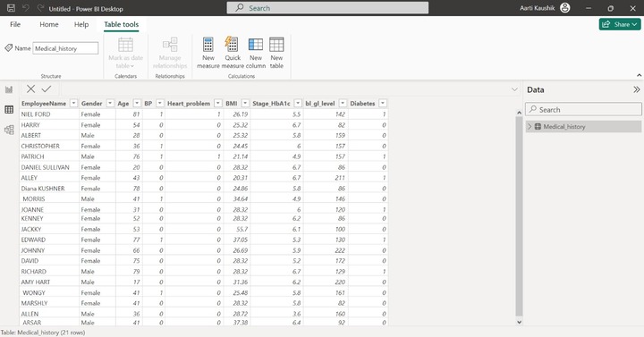Screen dimensions: 644x337
Task: Open the Age column filter dropdown
Action: [137, 103]
